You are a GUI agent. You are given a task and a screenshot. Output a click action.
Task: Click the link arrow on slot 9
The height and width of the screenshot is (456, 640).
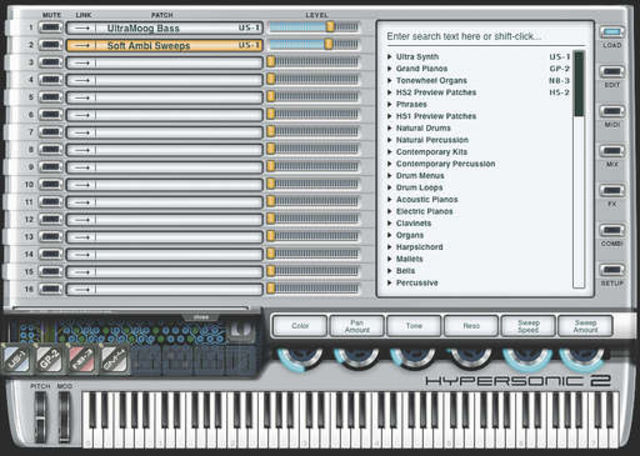click(82, 167)
